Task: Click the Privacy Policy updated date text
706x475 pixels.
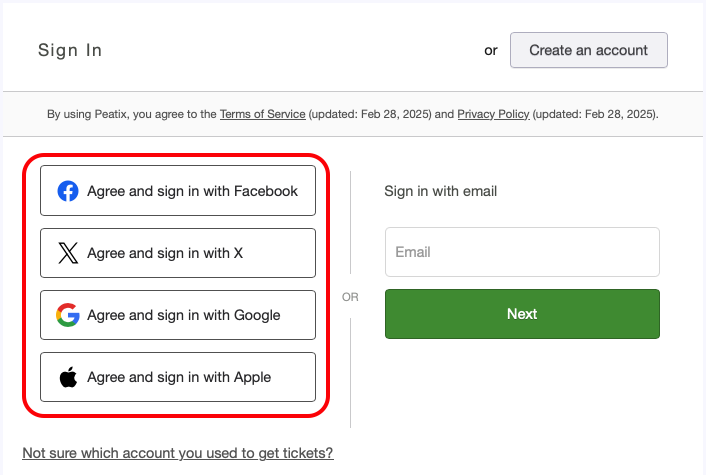Action: (595, 114)
